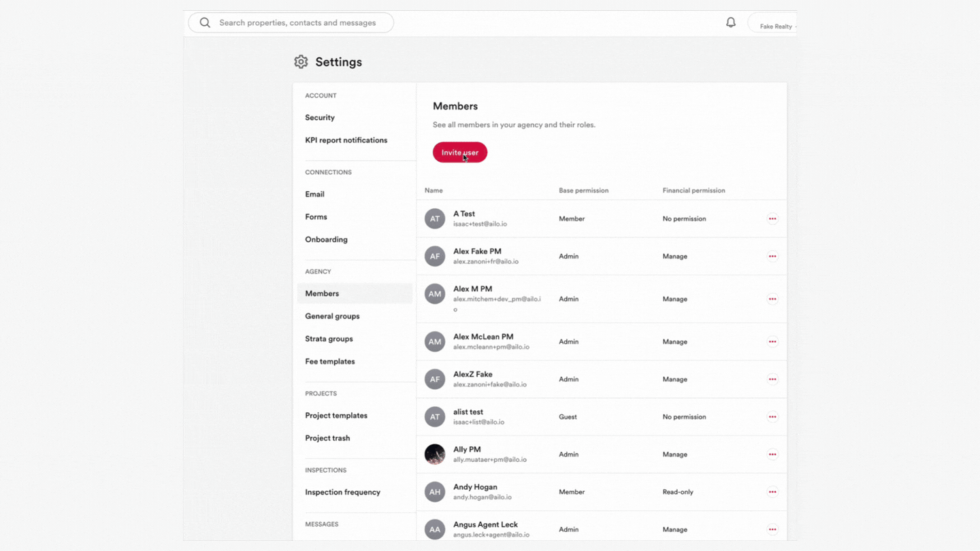The width and height of the screenshot is (980, 551).
Task: Open Inspection frequency settings
Action: pos(342,492)
